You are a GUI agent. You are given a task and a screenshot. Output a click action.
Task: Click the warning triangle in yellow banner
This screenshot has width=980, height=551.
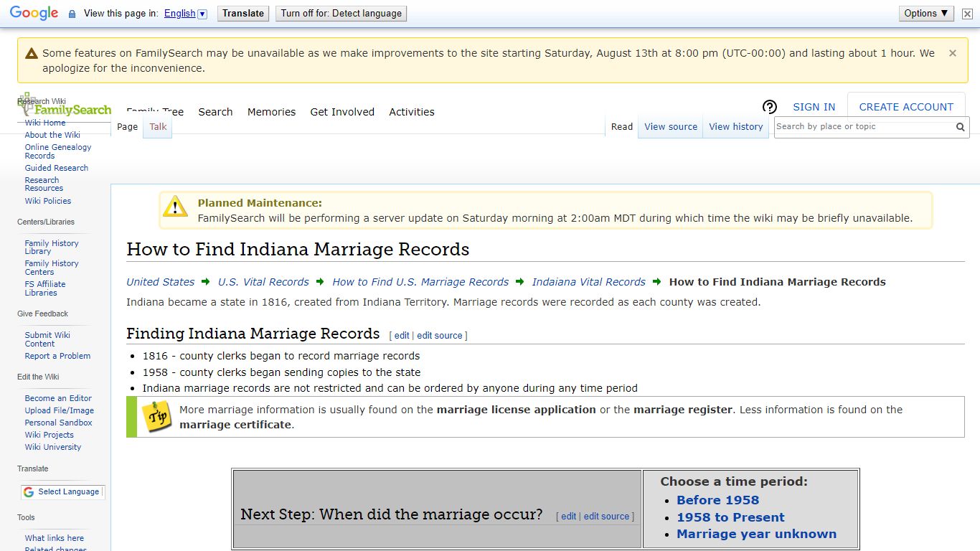31,53
